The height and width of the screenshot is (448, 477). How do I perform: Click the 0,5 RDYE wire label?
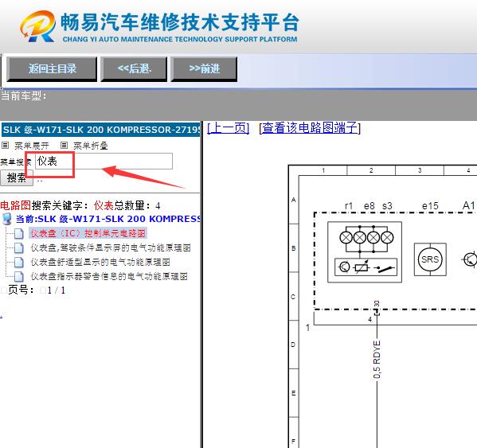click(x=377, y=360)
